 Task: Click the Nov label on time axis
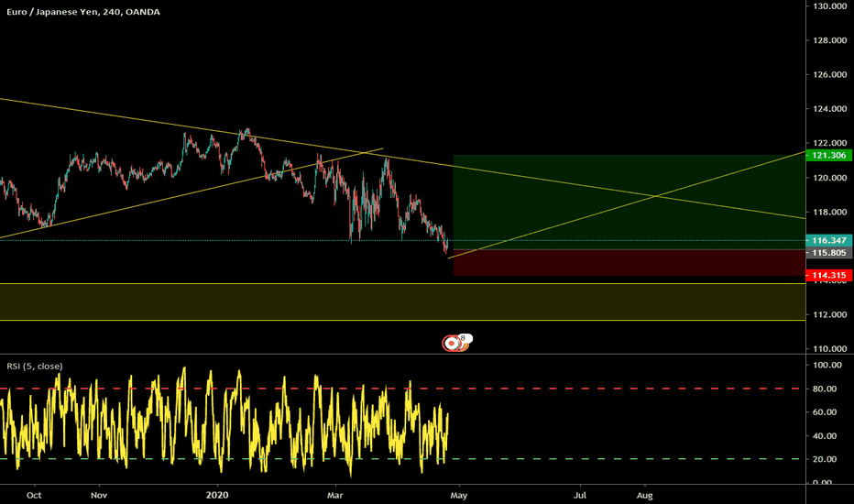pyautogui.click(x=99, y=495)
